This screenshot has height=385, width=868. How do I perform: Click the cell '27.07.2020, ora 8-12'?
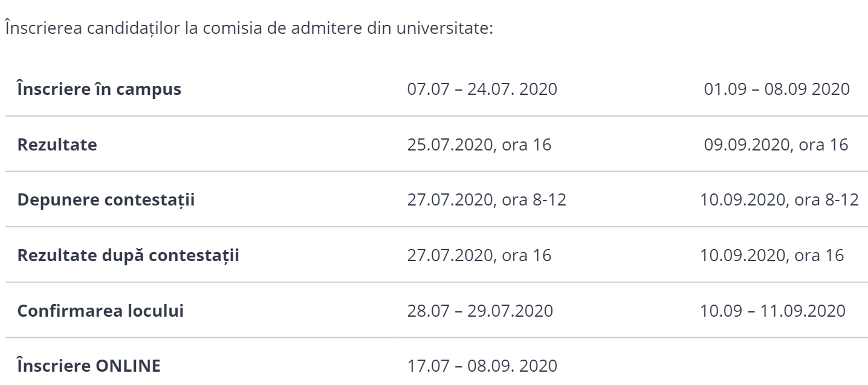[x=487, y=200]
